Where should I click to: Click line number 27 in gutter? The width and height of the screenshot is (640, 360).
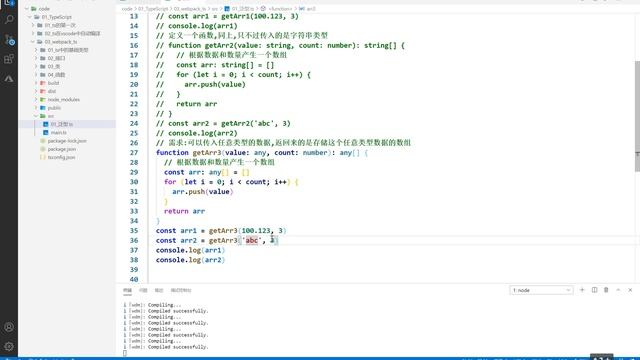tap(134, 153)
